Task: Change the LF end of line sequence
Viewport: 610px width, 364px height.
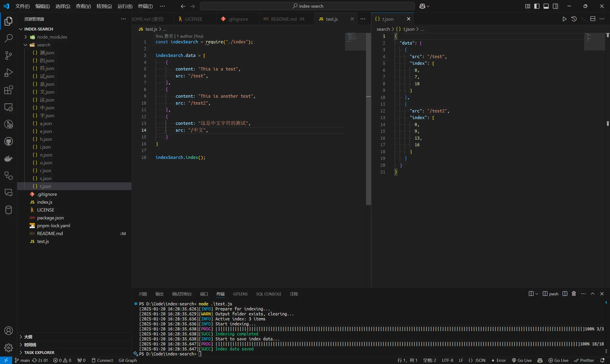Action: 461,360
